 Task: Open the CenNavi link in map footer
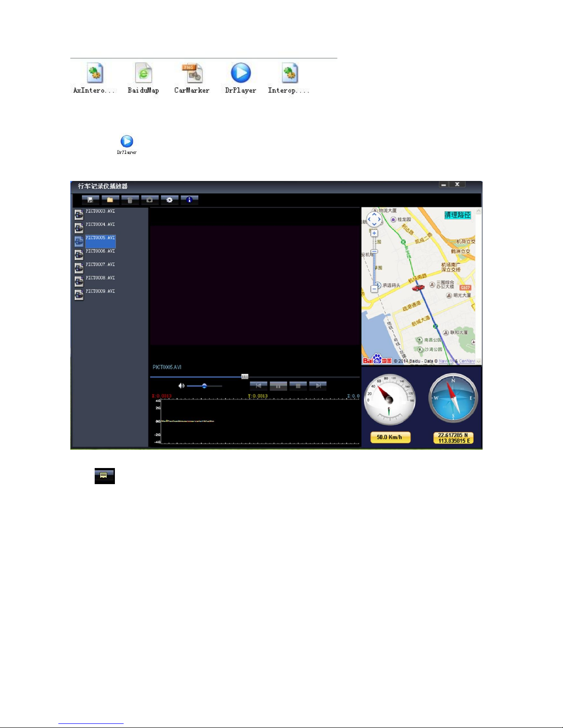pyautogui.click(x=467, y=361)
